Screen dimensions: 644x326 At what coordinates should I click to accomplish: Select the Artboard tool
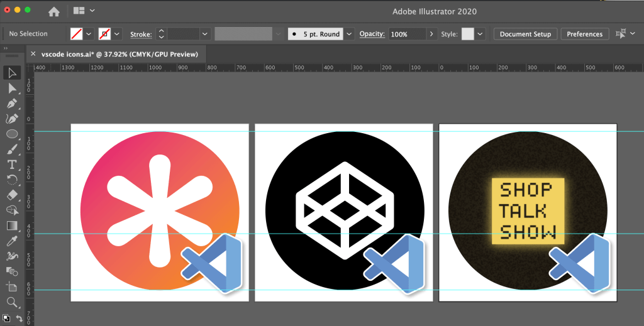click(12, 287)
